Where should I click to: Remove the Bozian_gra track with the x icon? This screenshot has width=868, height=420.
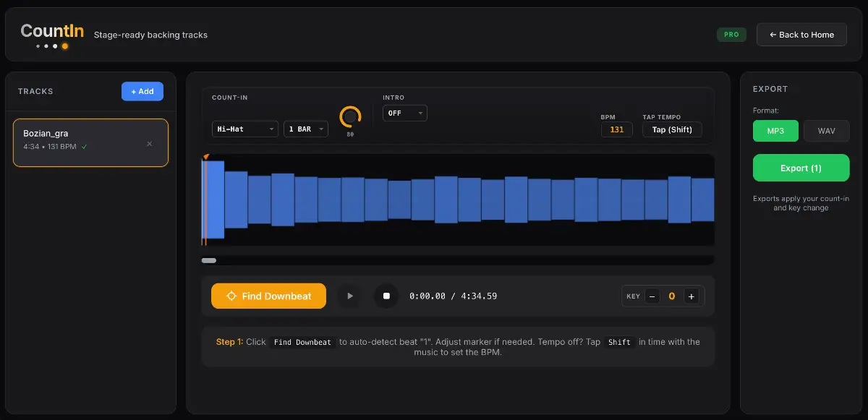[x=150, y=144]
